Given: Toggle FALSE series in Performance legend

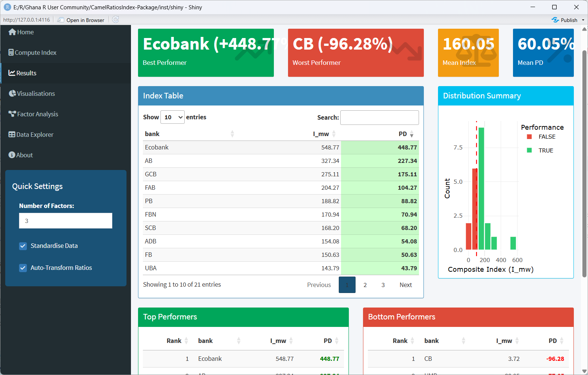Looking at the screenshot, I should [x=541, y=137].
